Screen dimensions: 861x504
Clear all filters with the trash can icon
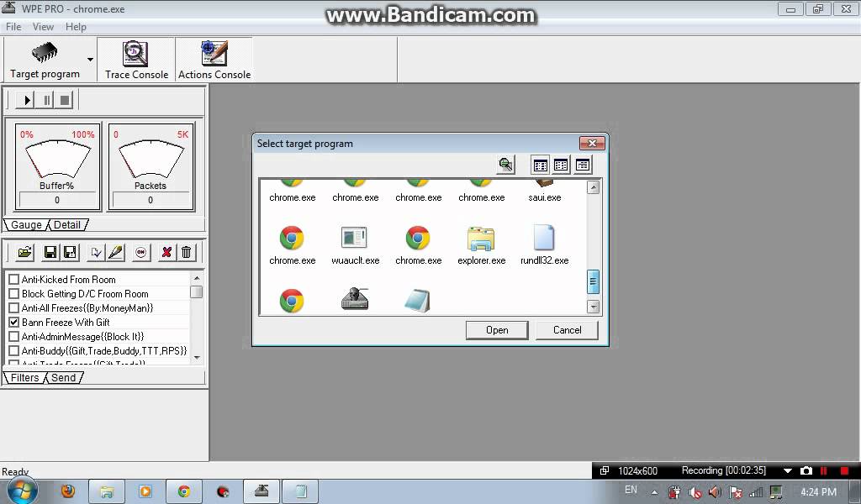pyautogui.click(x=186, y=252)
